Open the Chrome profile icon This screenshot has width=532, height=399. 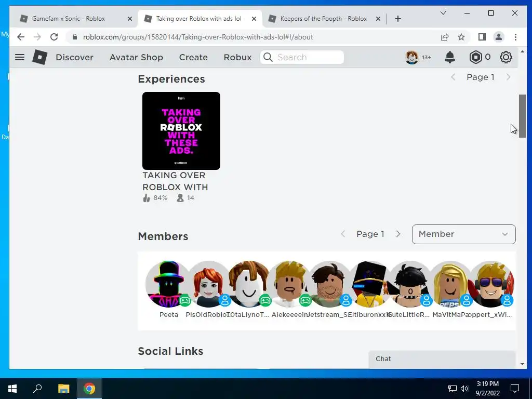pos(499,37)
